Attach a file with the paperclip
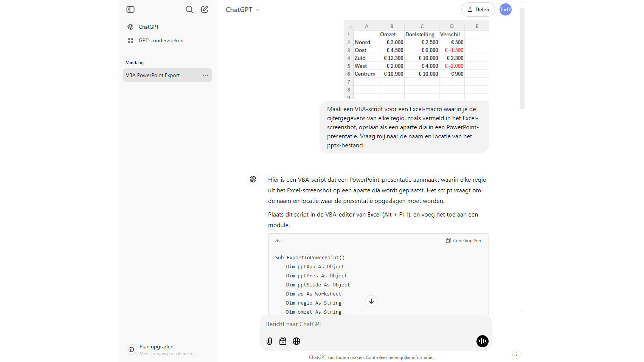This screenshot has height=362, width=644. coord(269,341)
